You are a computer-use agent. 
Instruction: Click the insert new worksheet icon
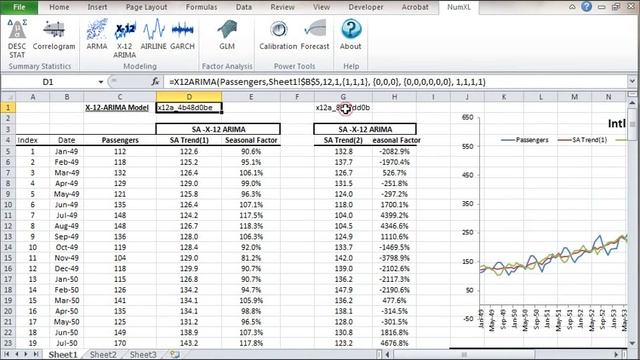[175, 354]
